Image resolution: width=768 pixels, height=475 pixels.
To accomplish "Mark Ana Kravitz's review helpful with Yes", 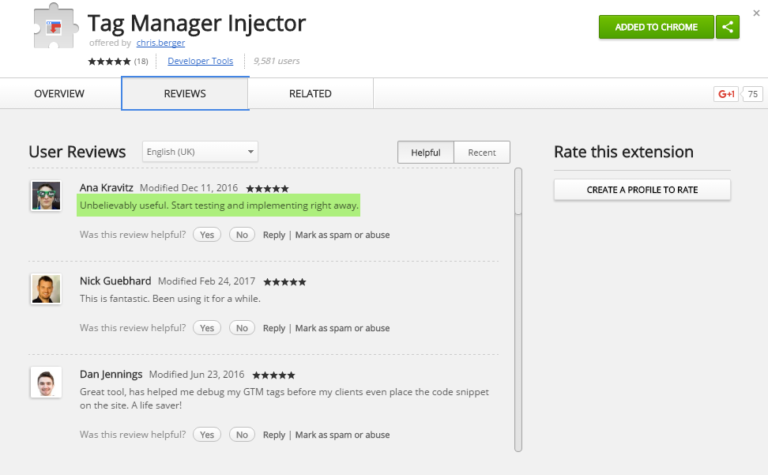I will point(207,235).
